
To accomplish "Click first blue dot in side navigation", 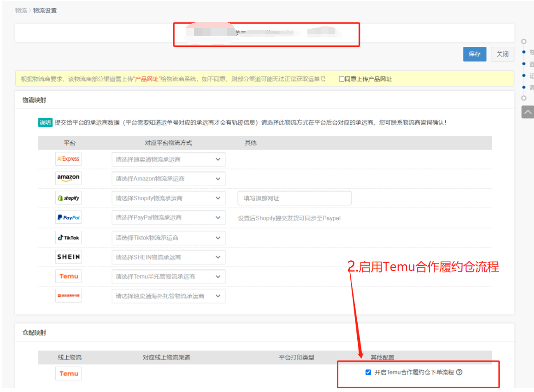I will coord(524,52).
